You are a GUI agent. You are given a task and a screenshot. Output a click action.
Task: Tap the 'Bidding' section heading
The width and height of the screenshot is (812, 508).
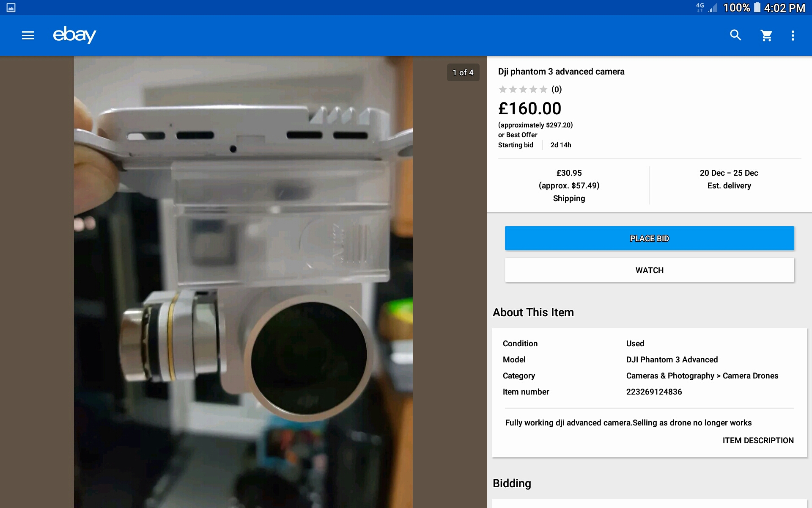pyautogui.click(x=512, y=483)
